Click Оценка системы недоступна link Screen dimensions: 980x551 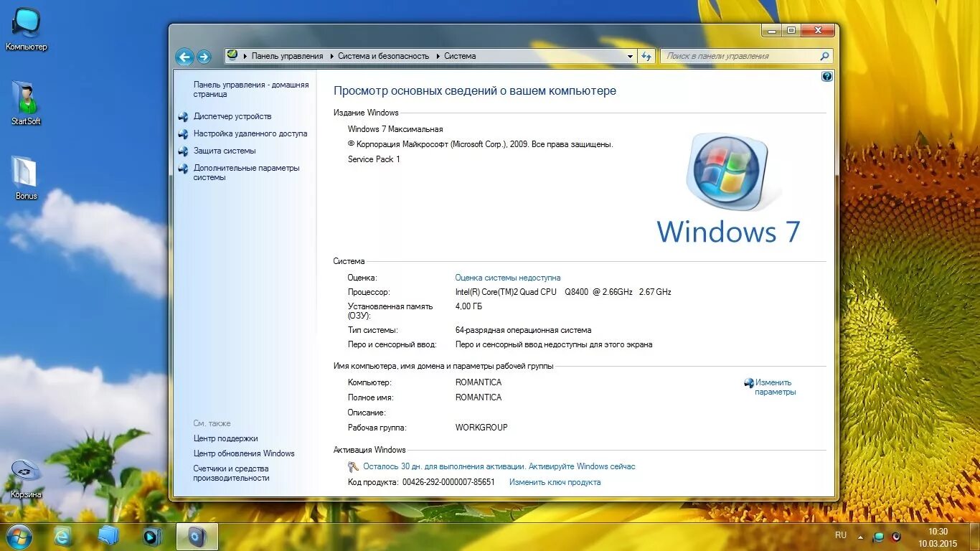click(508, 278)
